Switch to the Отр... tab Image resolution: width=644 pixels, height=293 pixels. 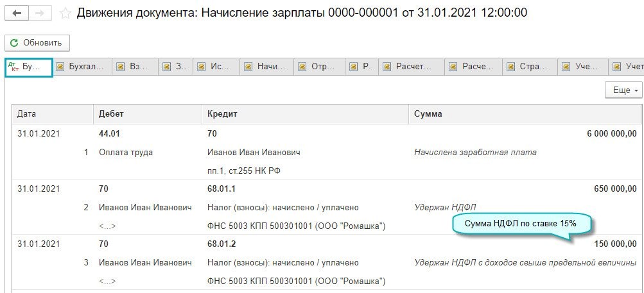(x=322, y=67)
